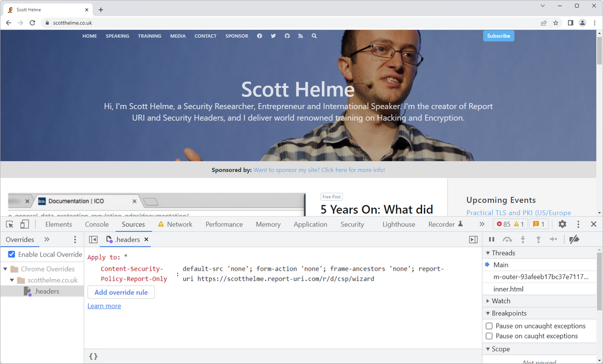Click the Add override rule button

tap(121, 292)
